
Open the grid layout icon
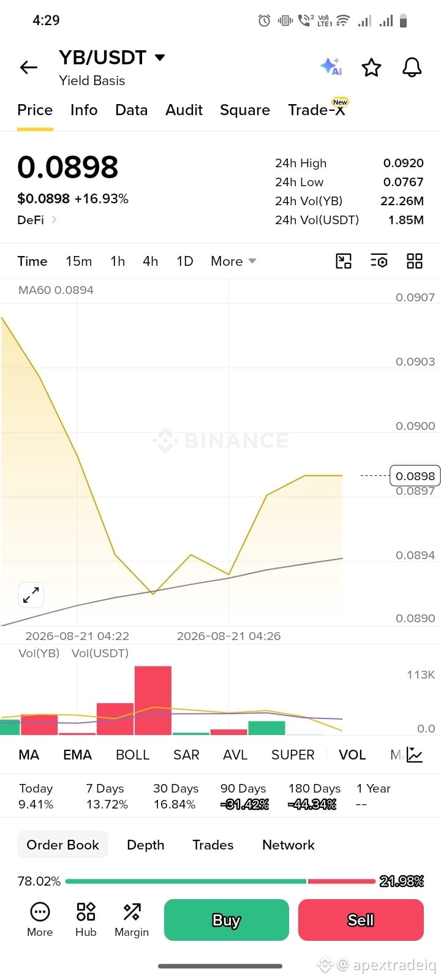point(415,262)
